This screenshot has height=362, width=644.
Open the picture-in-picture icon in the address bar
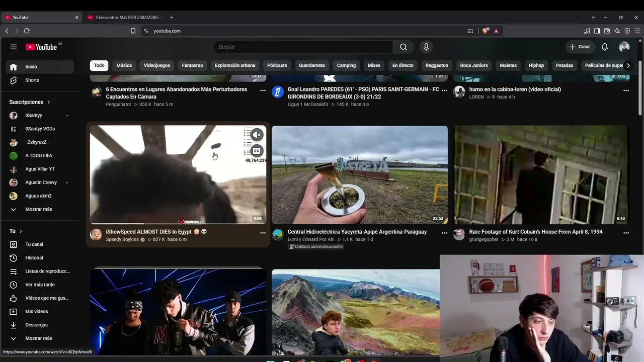(470, 31)
